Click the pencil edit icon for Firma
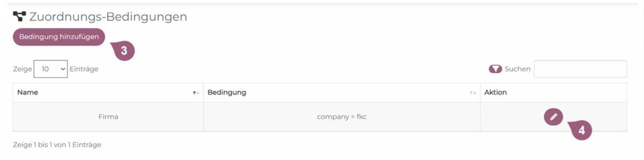644x160 pixels. tap(553, 117)
